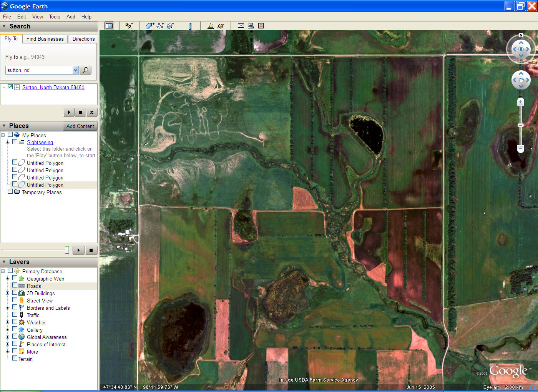538x392 pixels.
Task: Enable the Sightseeing folder checkbox
Action: (x=15, y=142)
